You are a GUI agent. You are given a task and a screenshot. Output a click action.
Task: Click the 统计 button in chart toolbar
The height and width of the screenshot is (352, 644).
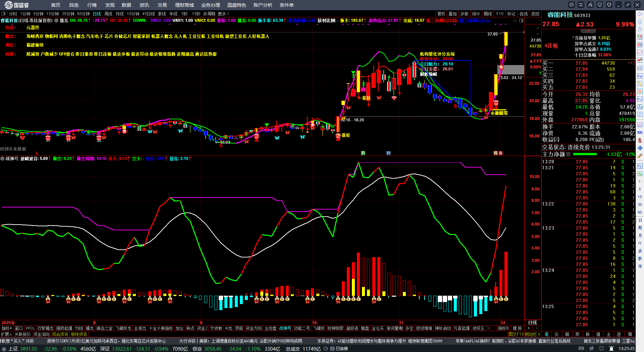(x=476, y=14)
